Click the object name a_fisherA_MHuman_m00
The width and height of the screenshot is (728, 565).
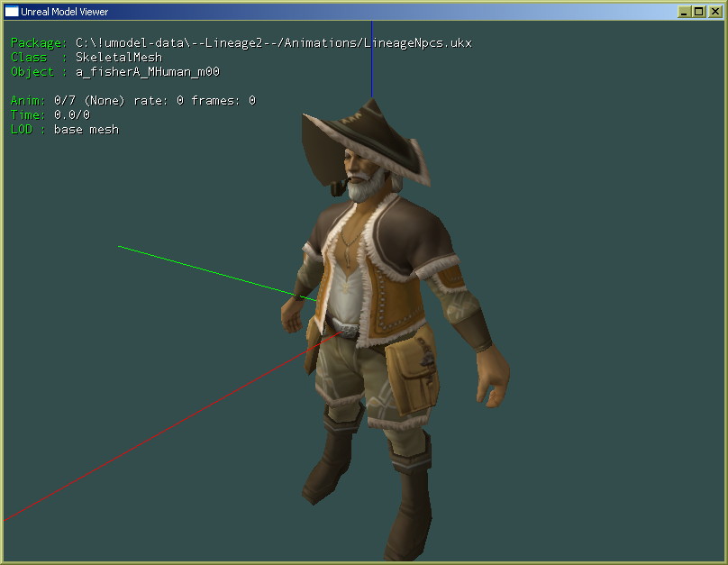[148, 71]
